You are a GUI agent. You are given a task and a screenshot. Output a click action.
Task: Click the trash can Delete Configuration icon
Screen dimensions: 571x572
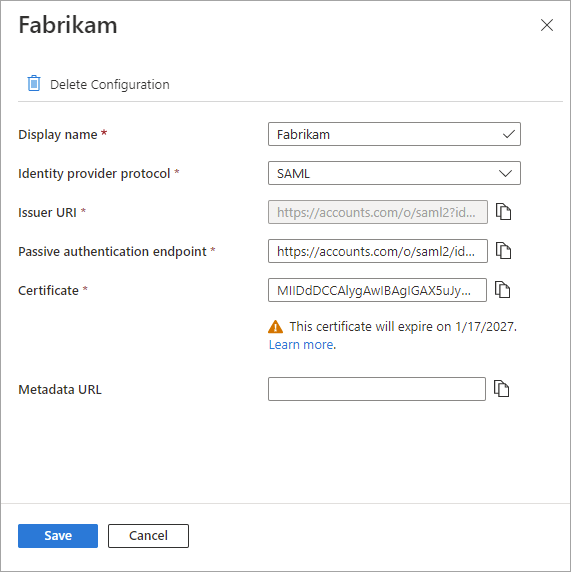point(34,84)
